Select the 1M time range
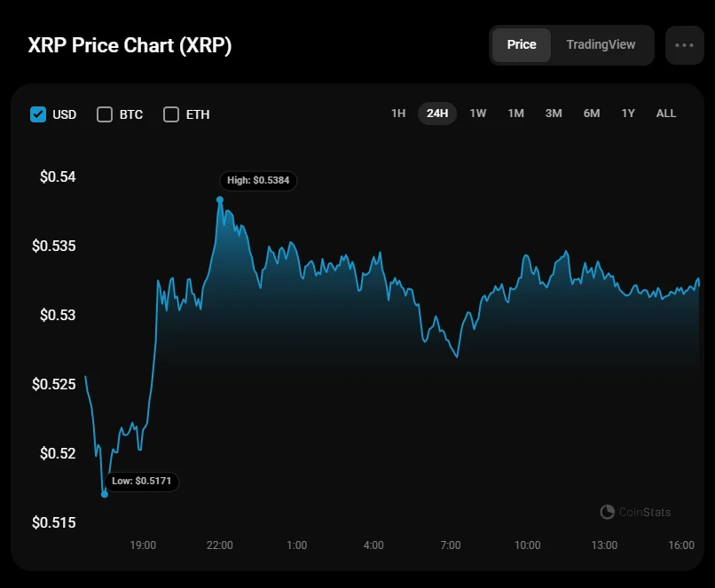 pyautogui.click(x=515, y=114)
